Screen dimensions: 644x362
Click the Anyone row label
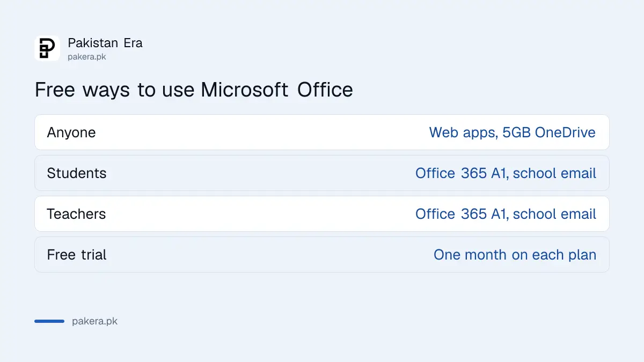pos(71,132)
